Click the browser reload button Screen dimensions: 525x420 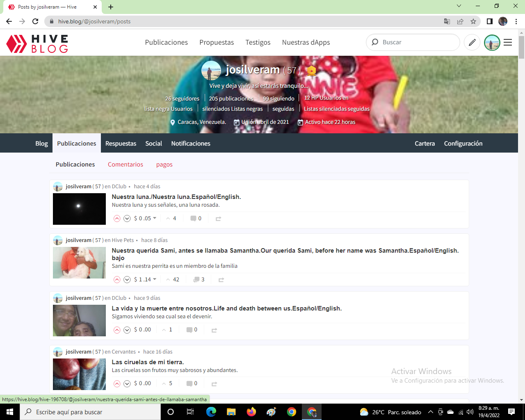35,21
